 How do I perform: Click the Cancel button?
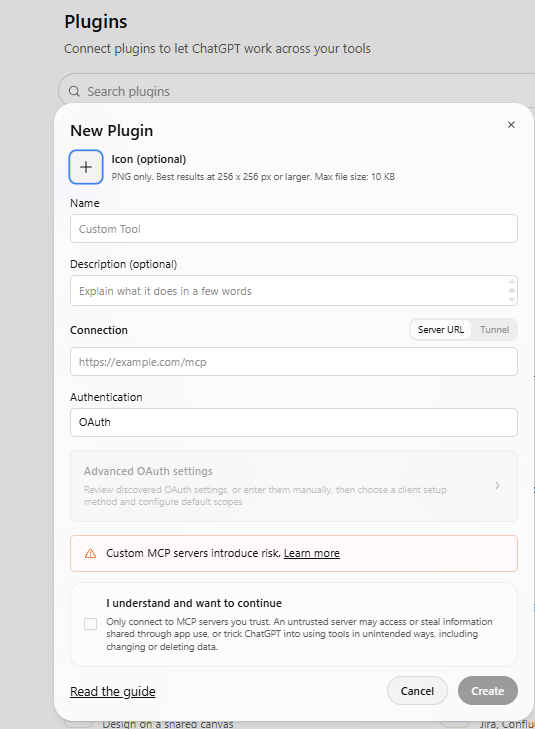pyautogui.click(x=417, y=691)
